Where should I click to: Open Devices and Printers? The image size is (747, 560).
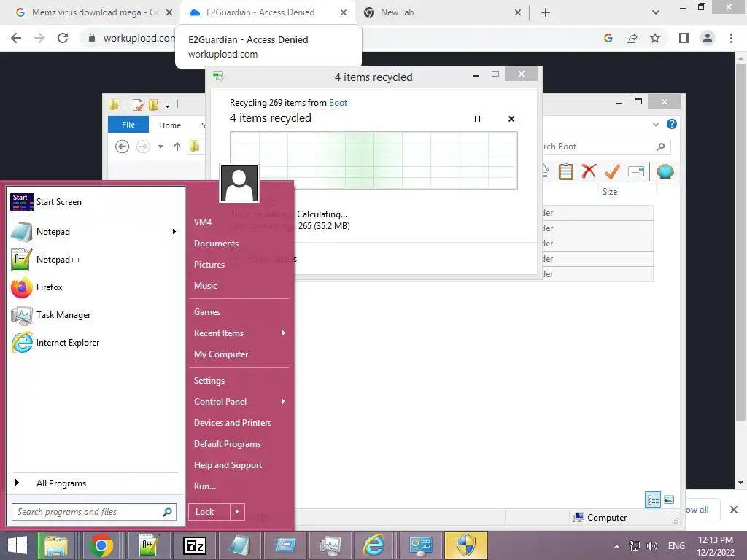tap(233, 423)
